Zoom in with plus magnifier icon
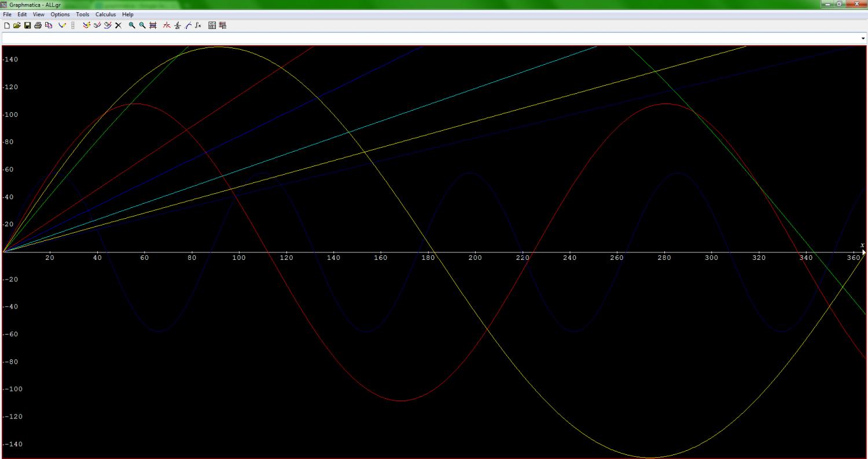Image resolution: width=868 pixels, height=459 pixels. click(132, 25)
